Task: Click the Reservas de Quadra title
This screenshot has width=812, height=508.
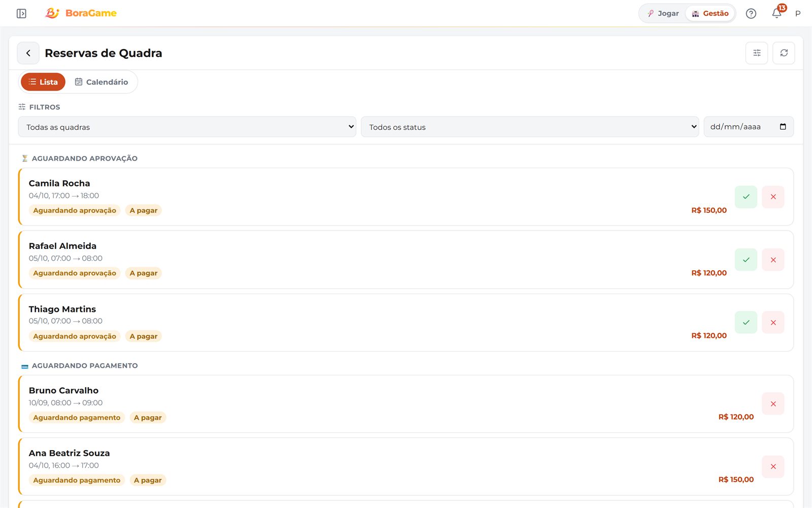Action: pyautogui.click(x=104, y=53)
